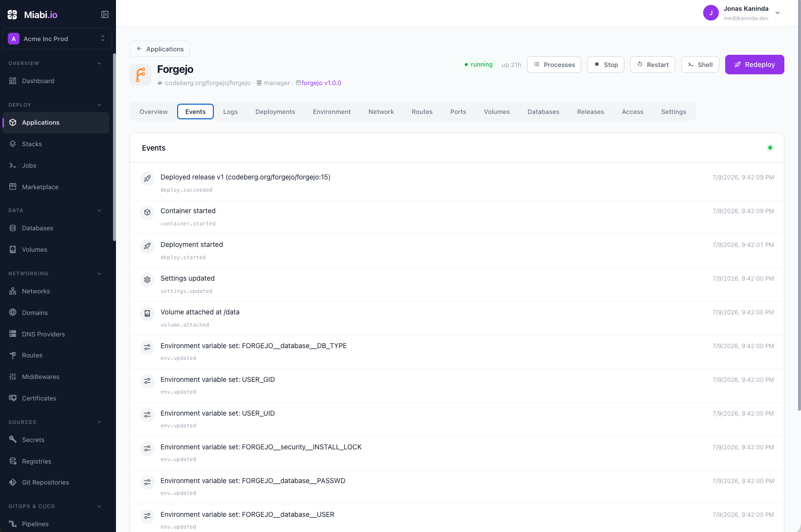Image resolution: width=801 pixels, height=532 pixels.
Task: Click the gear icon for Settings updated
Action: pos(147,280)
